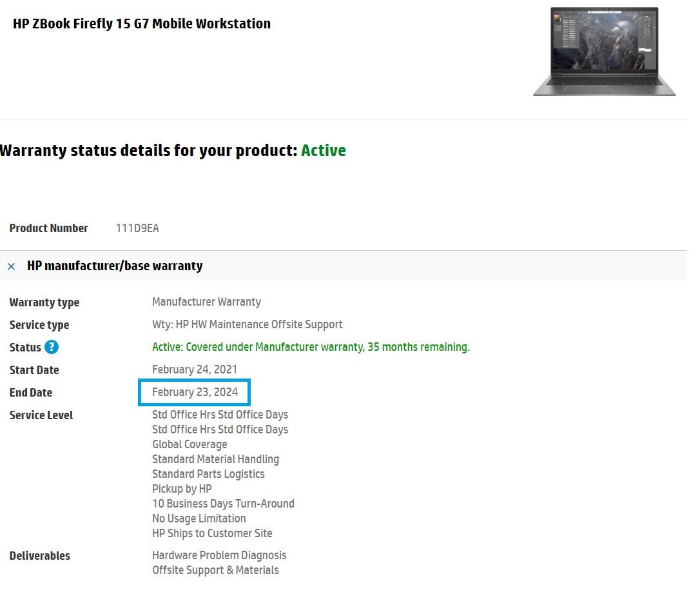Image resolution: width=700 pixels, height=592 pixels.
Task: Click the Warranty type label
Action: pyautogui.click(x=44, y=302)
